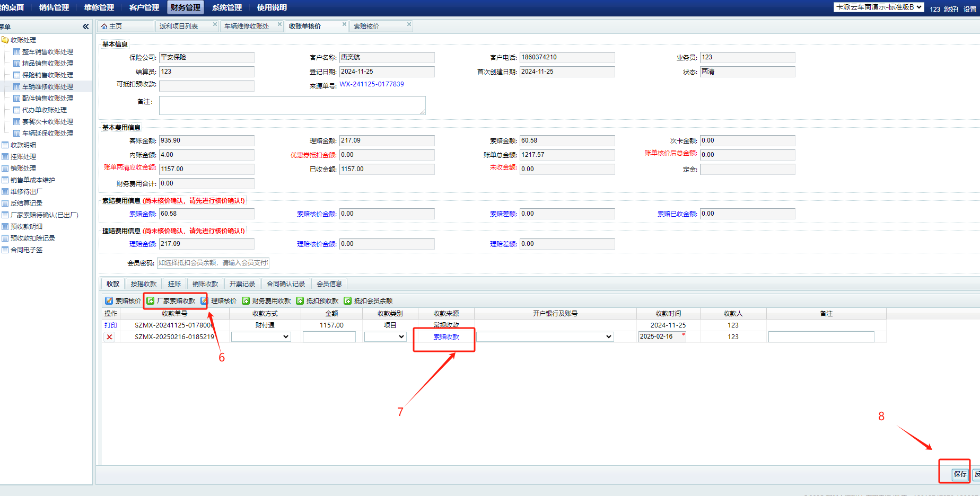This screenshot has width=980, height=496.
Task: Click the 金额 input field in new row
Action: (x=329, y=337)
